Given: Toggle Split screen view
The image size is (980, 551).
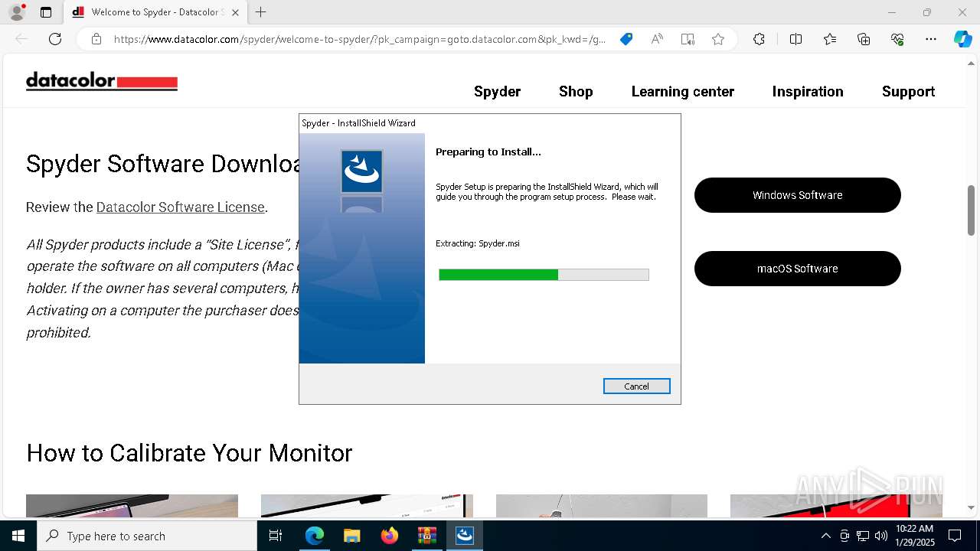Looking at the screenshot, I should (795, 39).
